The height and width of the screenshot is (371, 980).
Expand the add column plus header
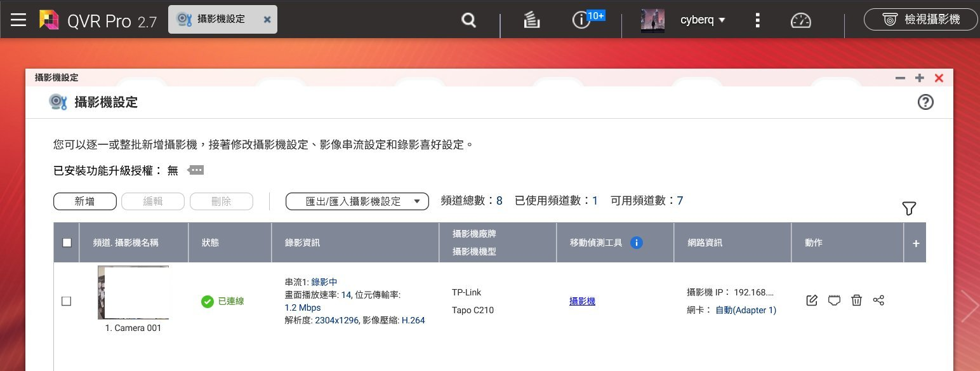pos(915,243)
